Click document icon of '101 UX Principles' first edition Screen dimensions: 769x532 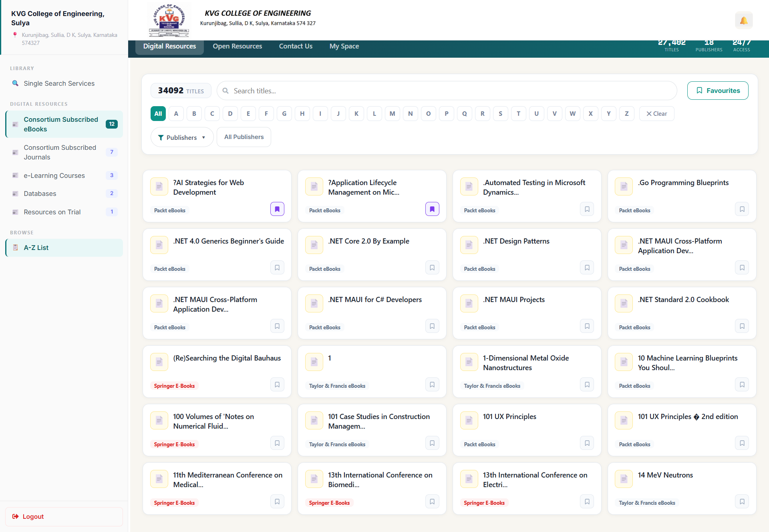[x=469, y=420]
